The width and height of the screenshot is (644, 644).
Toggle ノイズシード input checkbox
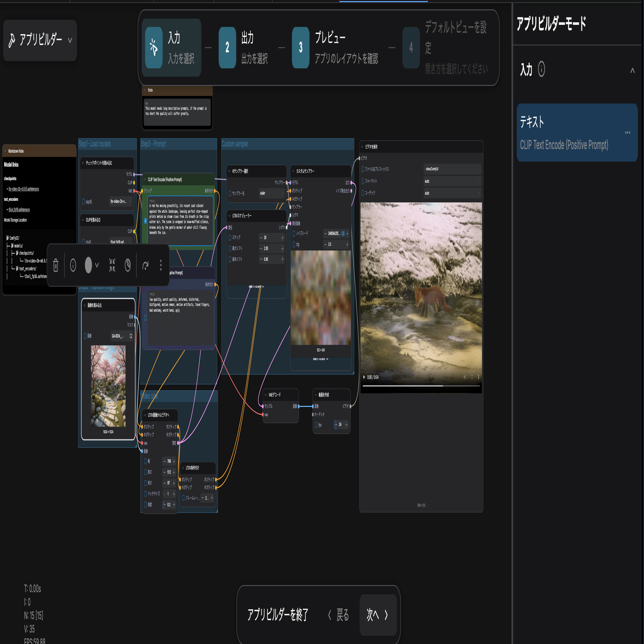294,233
